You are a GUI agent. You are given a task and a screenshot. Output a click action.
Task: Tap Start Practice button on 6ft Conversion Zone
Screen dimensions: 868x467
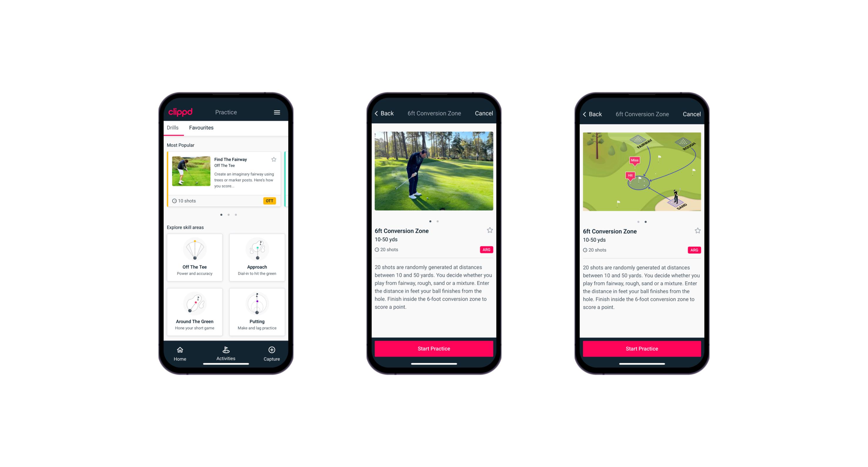point(434,349)
